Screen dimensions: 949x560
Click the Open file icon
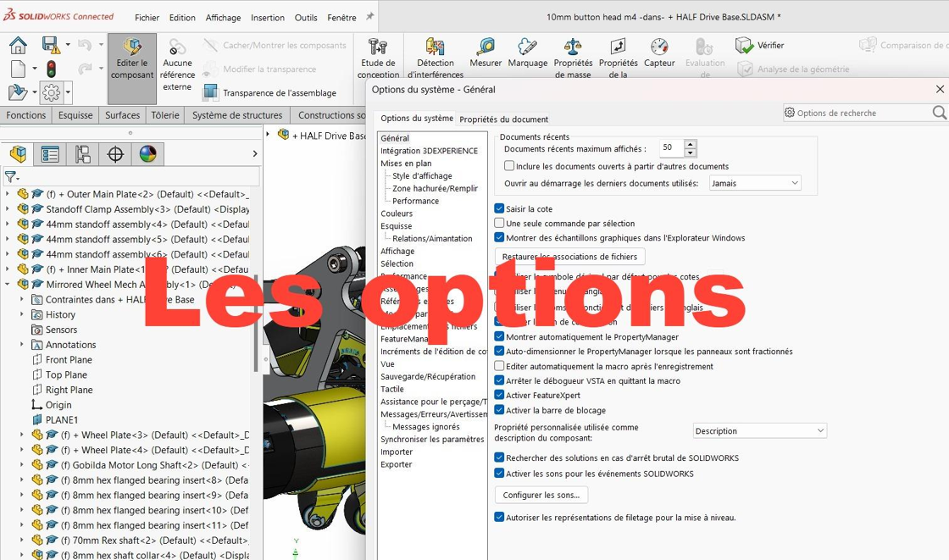(x=18, y=92)
